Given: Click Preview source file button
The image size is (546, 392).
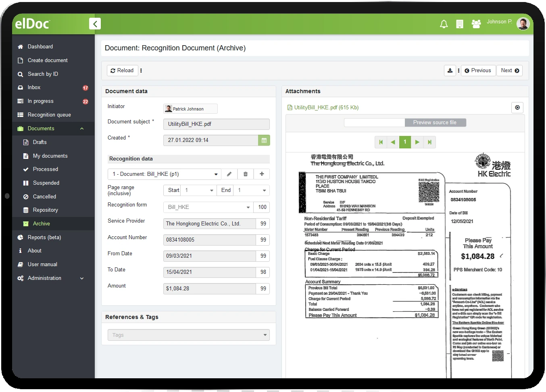Looking at the screenshot, I should click(x=435, y=123).
